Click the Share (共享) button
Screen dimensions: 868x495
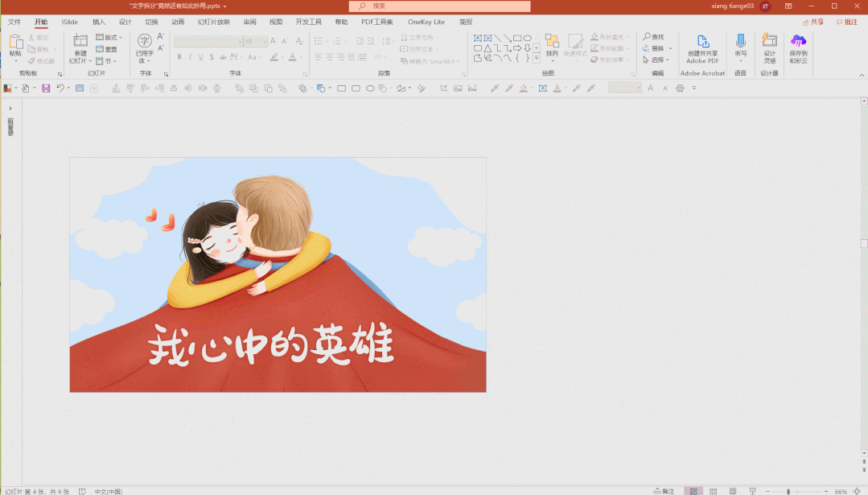tap(812, 22)
